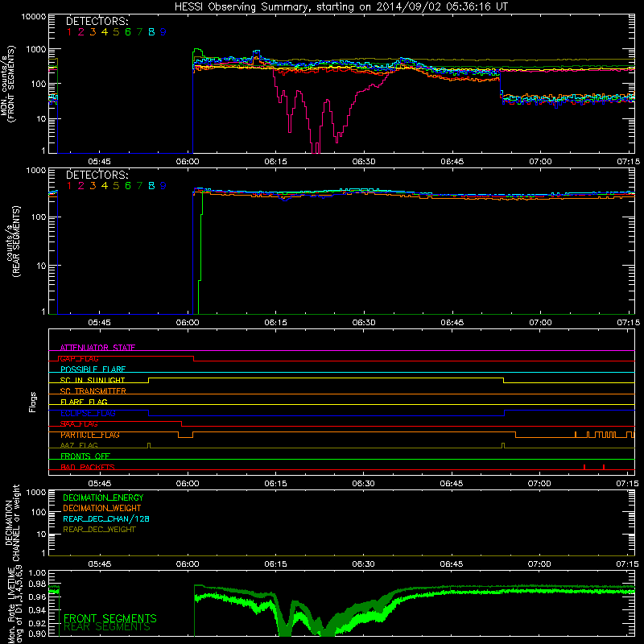Click the FRONTS_OFF flag label
Screen dimensions: 644x644
click(x=85, y=456)
